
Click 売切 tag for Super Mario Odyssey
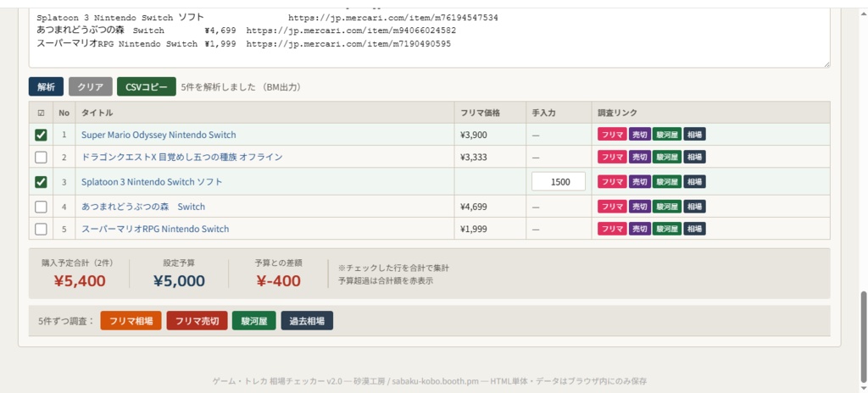639,135
